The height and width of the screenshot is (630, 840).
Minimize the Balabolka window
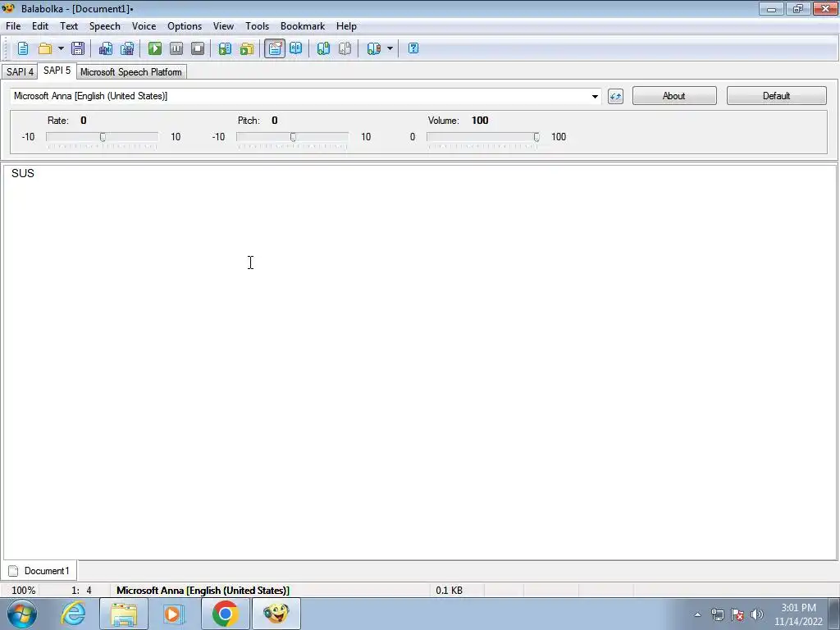771,8
